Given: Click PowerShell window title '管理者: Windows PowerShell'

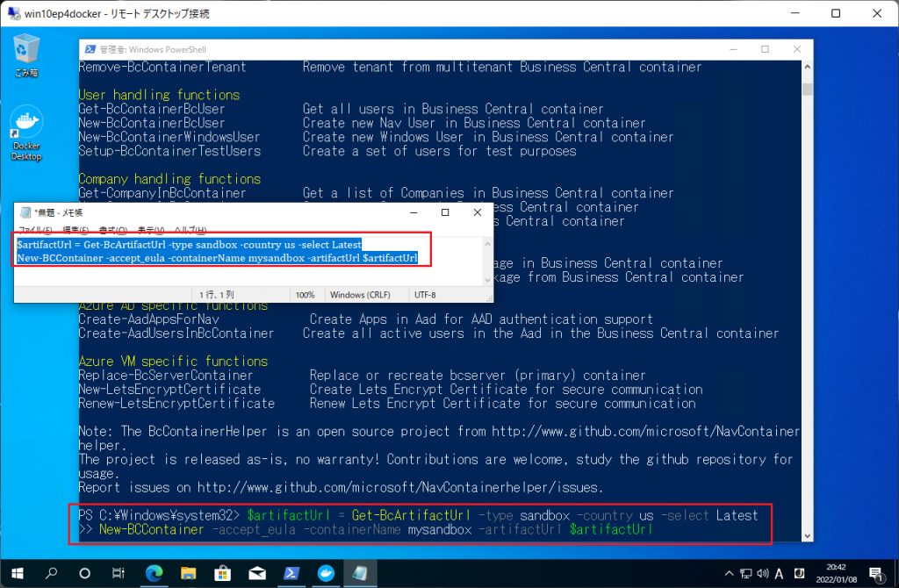Looking at the screenshot, I should click(153, 49).
